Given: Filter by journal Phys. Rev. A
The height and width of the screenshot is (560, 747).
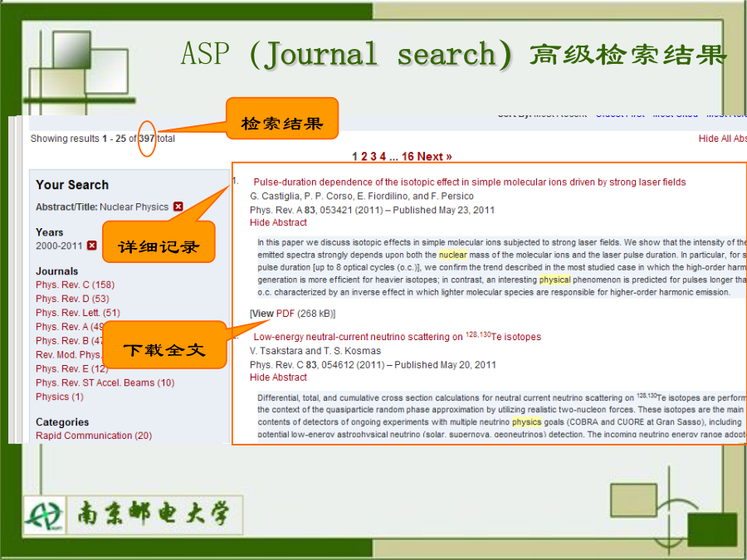Looking at the screenshot, I should tap(69, 327).
